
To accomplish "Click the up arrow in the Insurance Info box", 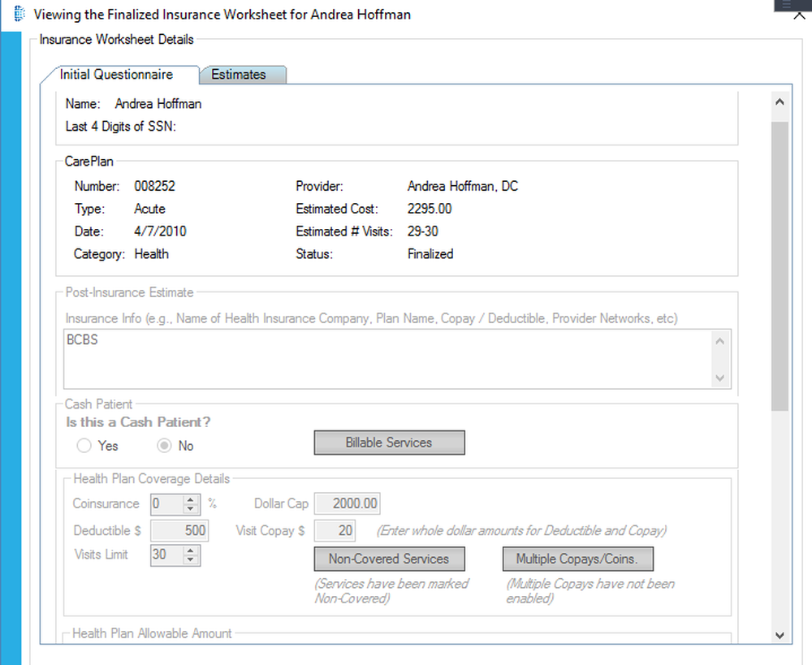I will pyautogui.click(x=721, y=340).
